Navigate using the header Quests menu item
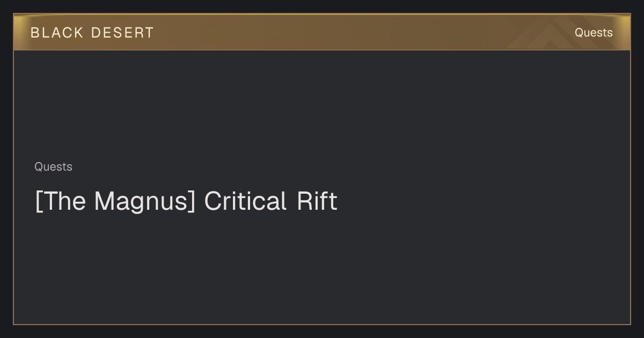This screenshot has width=644, height=338. pos(594,33)
